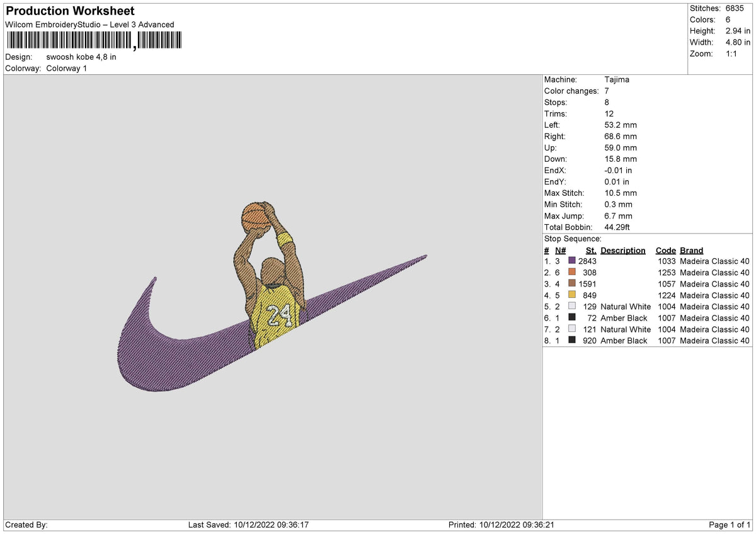Sort by the Description column header
Screen dimensions: 756x534
click(x=622, y=250)
